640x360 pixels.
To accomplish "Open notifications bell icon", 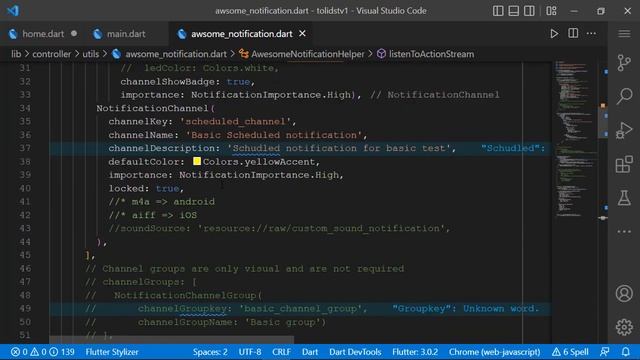I will pyautogui.click(x=625, y=352).
